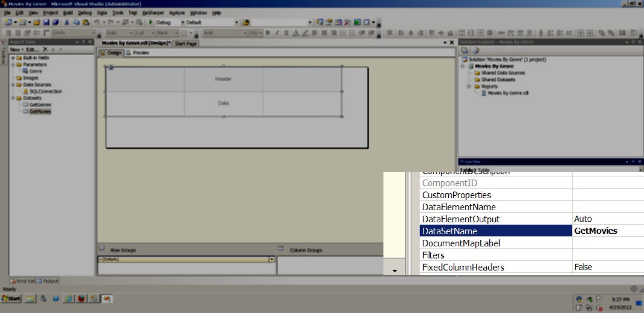
Task: Select the GetMovies dataset
Action: click(x=40, y=112)
